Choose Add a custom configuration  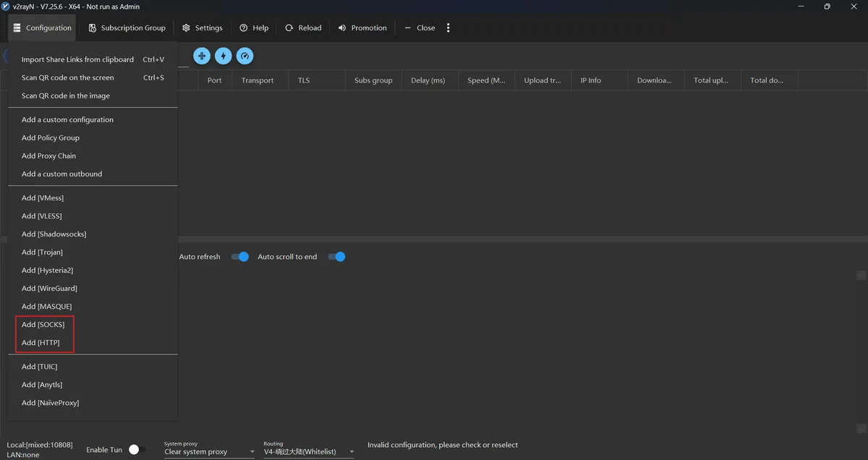coord(93,119)
